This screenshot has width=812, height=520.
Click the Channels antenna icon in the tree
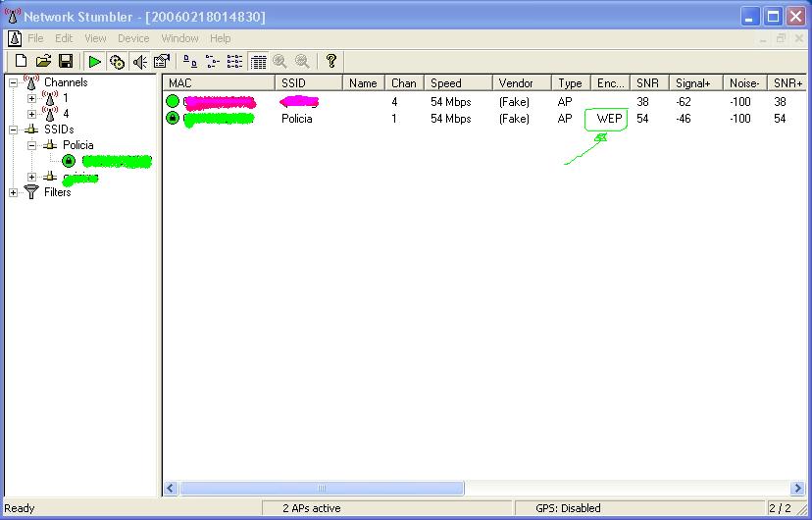click(31, 81)
